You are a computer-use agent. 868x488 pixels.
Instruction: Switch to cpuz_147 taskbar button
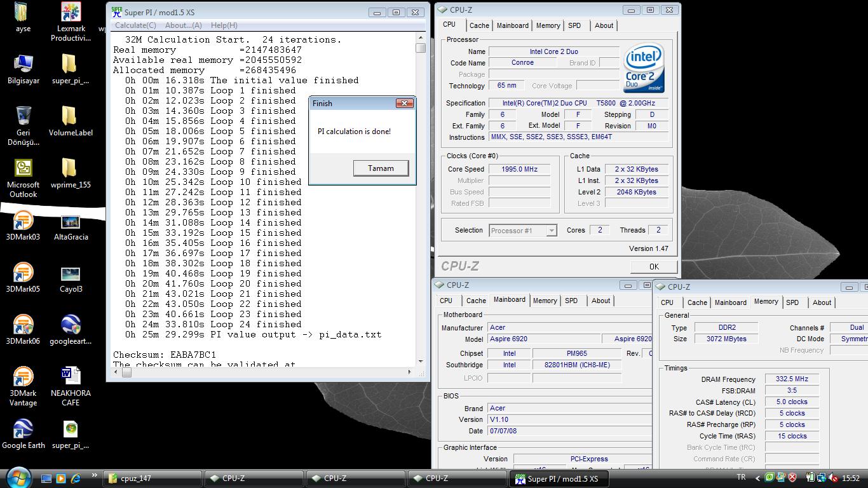click(153, 478)
